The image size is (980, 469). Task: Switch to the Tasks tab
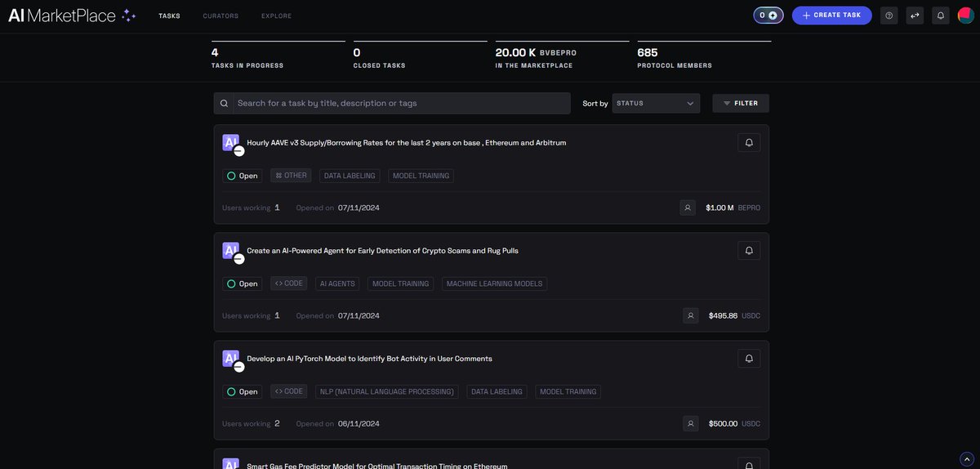coord(169,16)
